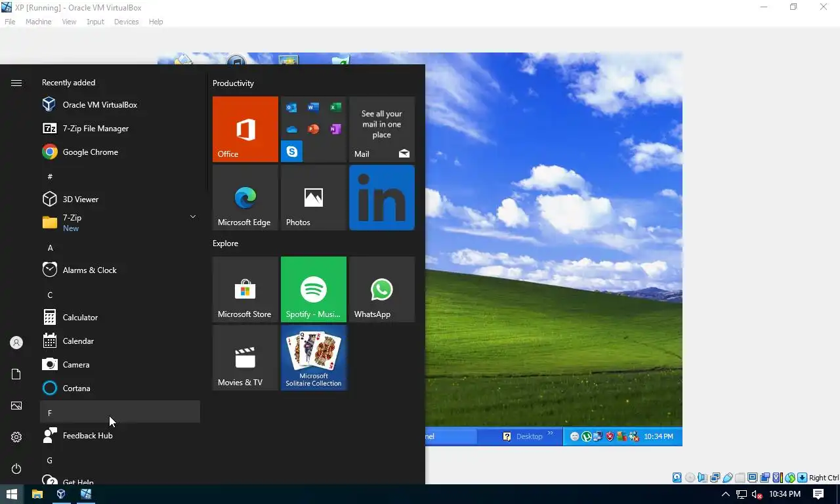Screen dimensions: 840x504
Task: Open the Skype icon in Office apps tile
Action: point(291,152)
